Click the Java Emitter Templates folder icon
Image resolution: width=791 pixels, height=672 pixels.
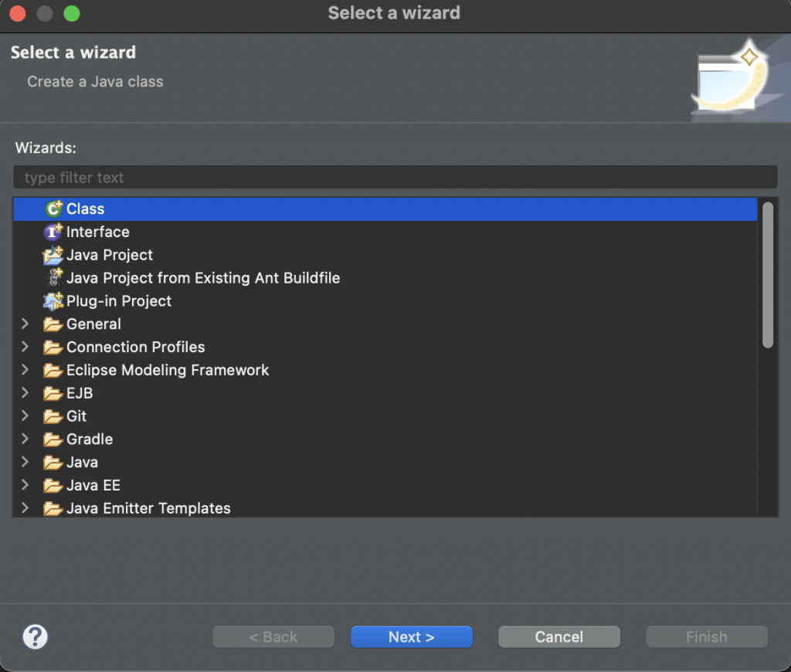[53, 508]
